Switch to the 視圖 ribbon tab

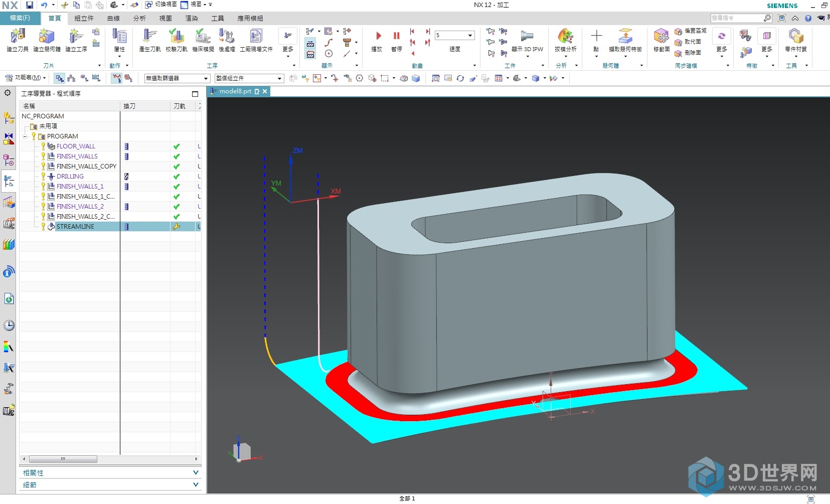tap(165, 19)
